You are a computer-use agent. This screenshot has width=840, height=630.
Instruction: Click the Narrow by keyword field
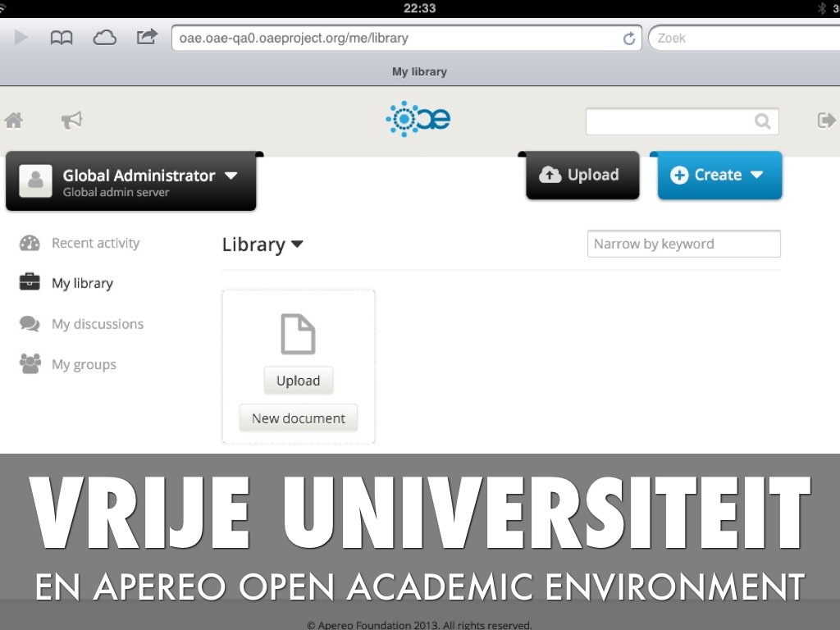(x=683, y=244)
